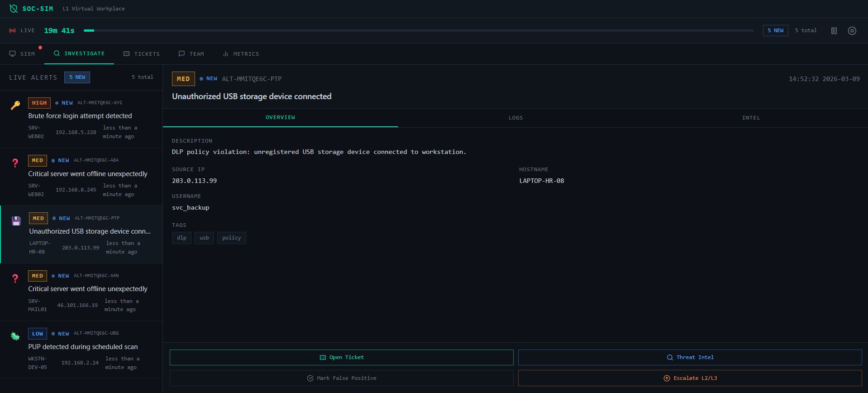Select the 'usb' tag chip

click(x=204, y=238)
